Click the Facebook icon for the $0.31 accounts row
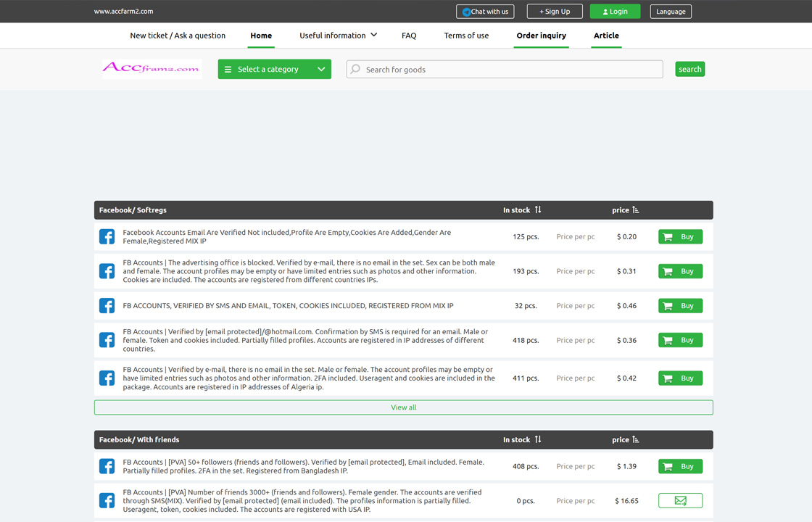Screen dimensions: 812x522 click(107, 271)
